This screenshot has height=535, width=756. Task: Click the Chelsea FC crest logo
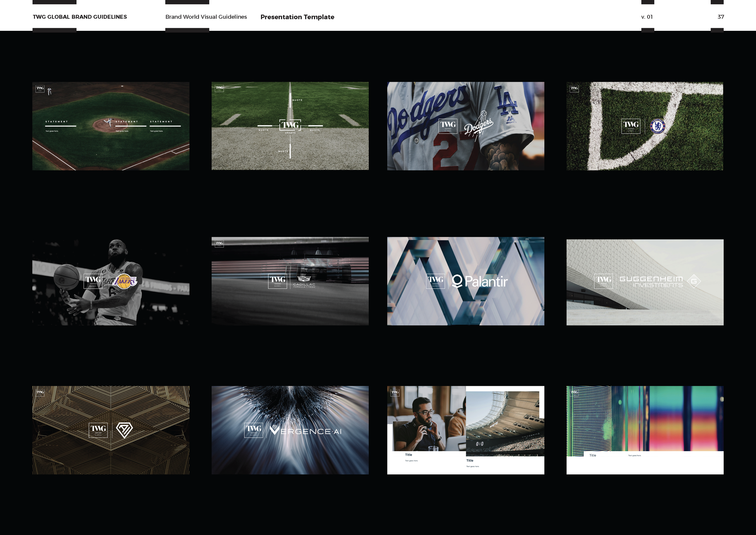coord(657,126)
